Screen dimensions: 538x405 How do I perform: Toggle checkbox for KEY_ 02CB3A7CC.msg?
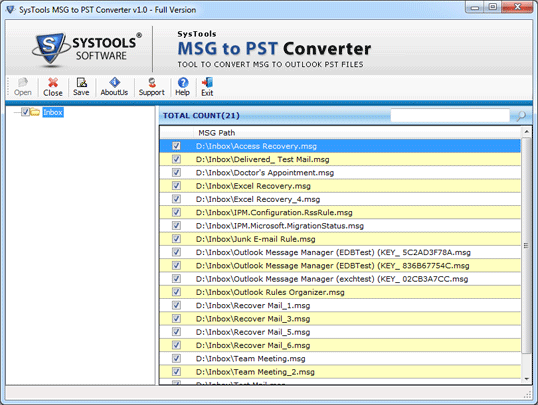pos(176,279)
